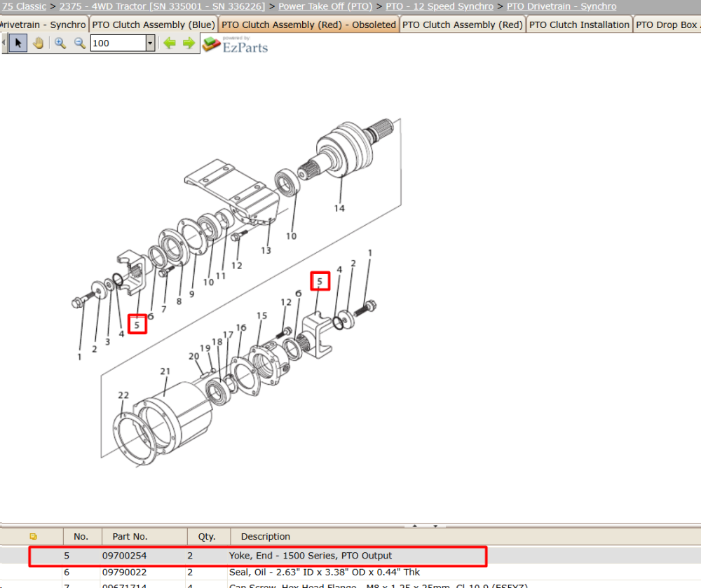This screenshot has width=701, height=588.
Task: Click callout 20 on the diagram
Action: coord(193,357)
